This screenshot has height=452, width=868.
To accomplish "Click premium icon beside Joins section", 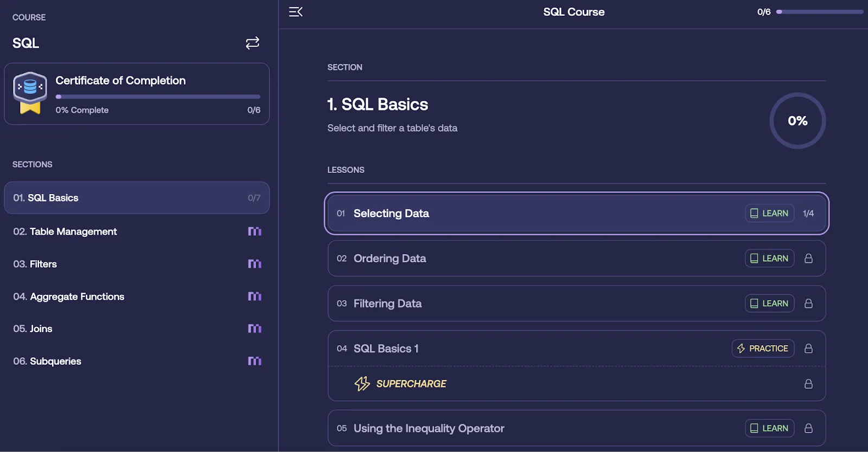I will coord(254,328).
